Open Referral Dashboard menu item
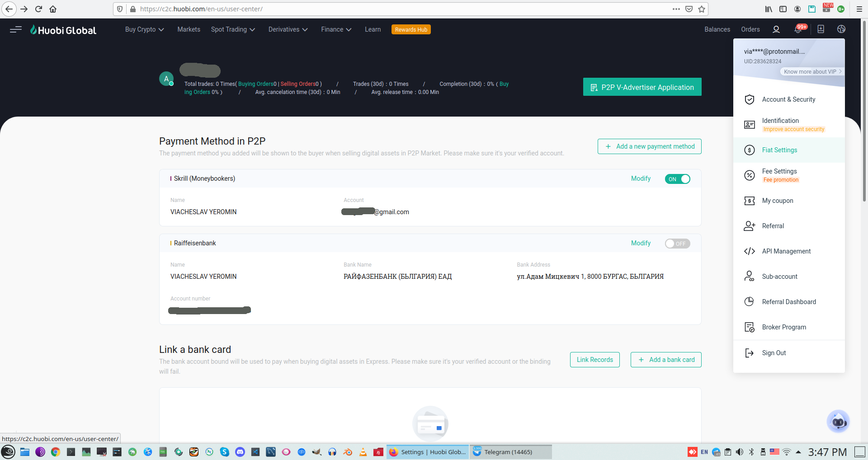The width and height of the screenshot is (868, 460). click(x=789, y=302)
